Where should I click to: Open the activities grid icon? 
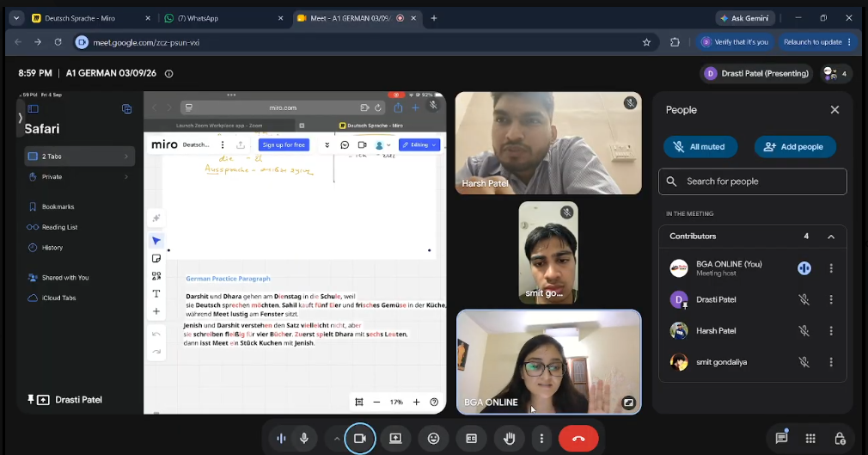[x=810, y=439]
